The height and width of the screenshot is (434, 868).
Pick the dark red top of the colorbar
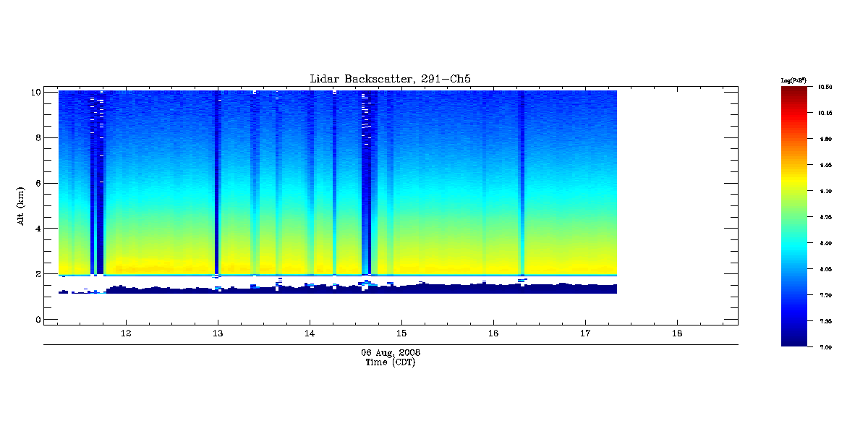click(x=793, y=93)
